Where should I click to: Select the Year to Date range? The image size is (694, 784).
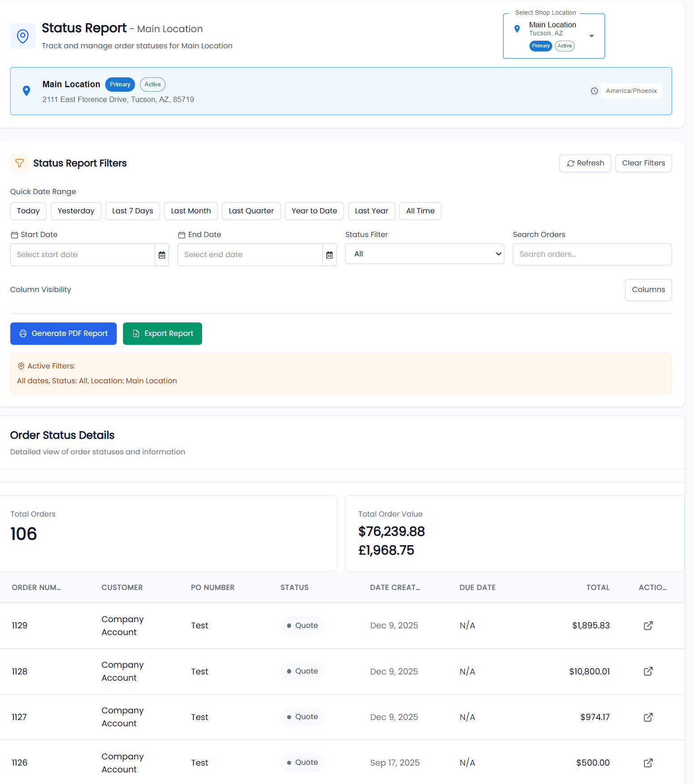click(314, 211)
